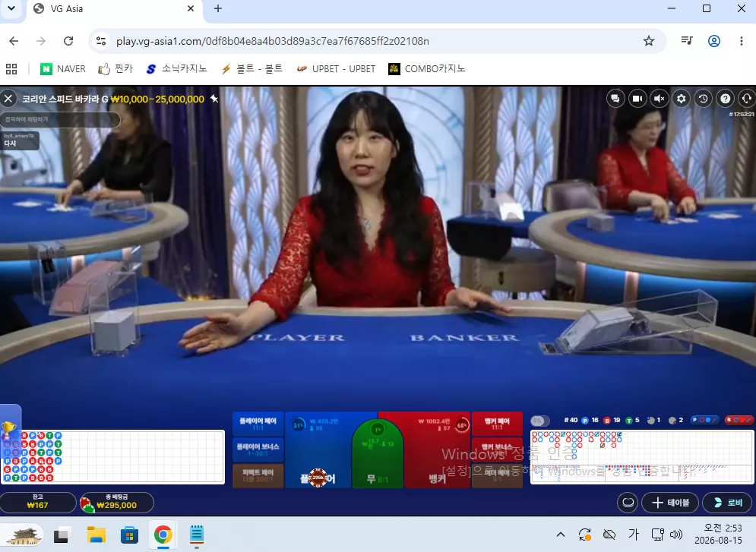Open the NAVER bookmark
Viewport: 756px width, 552px height.
coord(63,69)
